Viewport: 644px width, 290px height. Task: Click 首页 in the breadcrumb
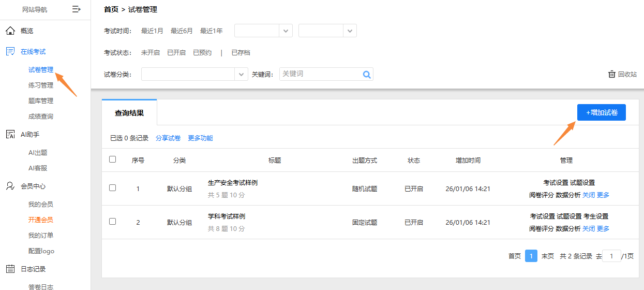click(111, 9)
